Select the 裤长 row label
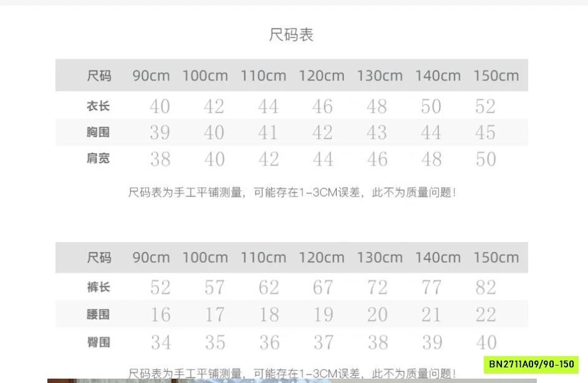The image size is (588, 383). (x=98, y=287)
